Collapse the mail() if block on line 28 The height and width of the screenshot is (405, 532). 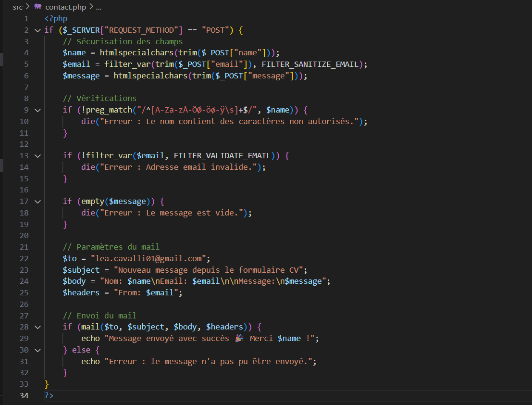(37, 327)
